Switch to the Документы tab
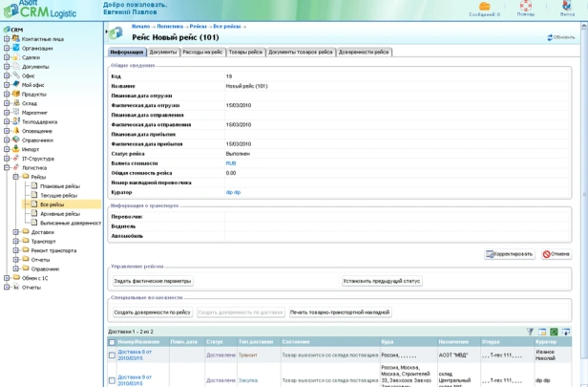The height and width of the screenshot is (387, 588). (x=163, y=52)
